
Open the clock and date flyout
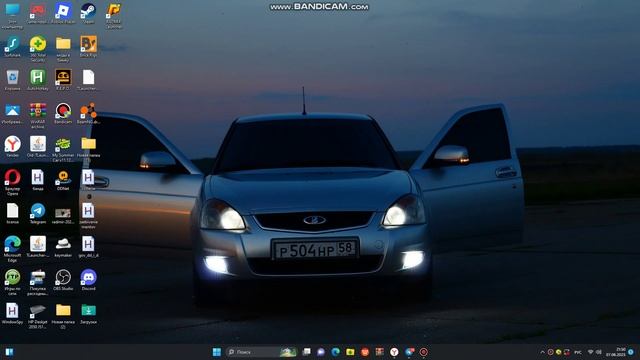tap(616, 352)
